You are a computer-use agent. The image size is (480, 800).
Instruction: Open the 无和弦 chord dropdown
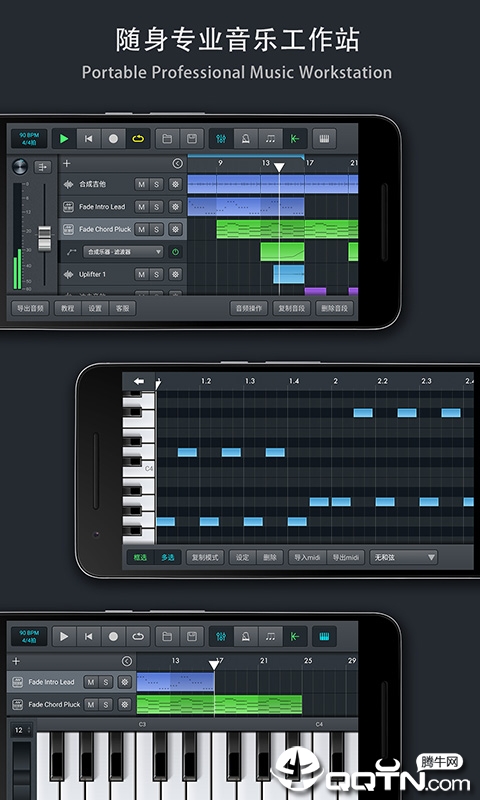[x=403, y=557]
